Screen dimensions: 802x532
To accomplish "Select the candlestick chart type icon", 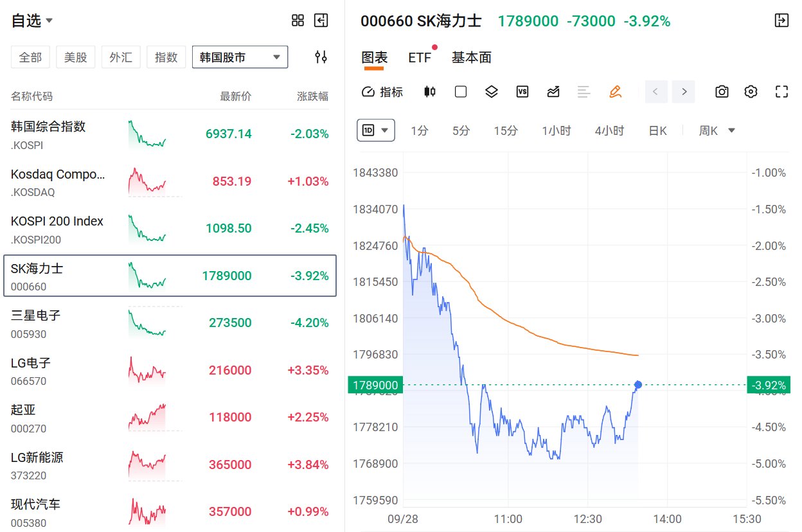I will 430,92.
